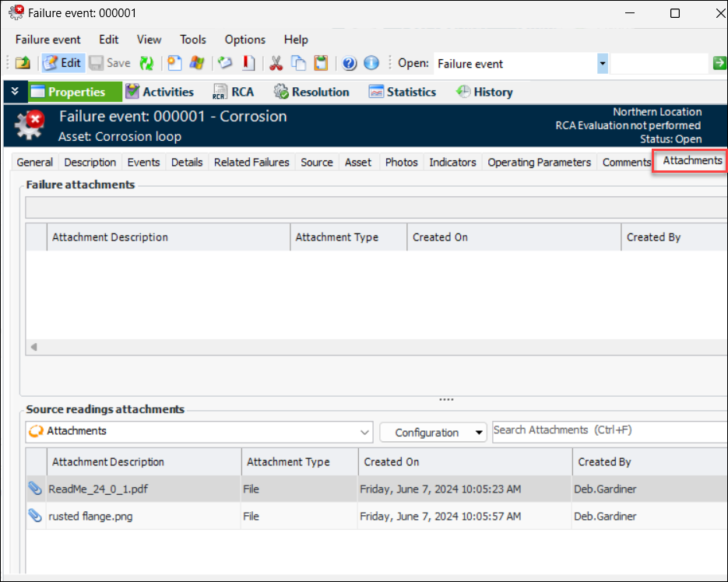Click the green Go arrow beside Open field
Image resolution: width=728 pixels, height=582 pixels.
(719, 64)
